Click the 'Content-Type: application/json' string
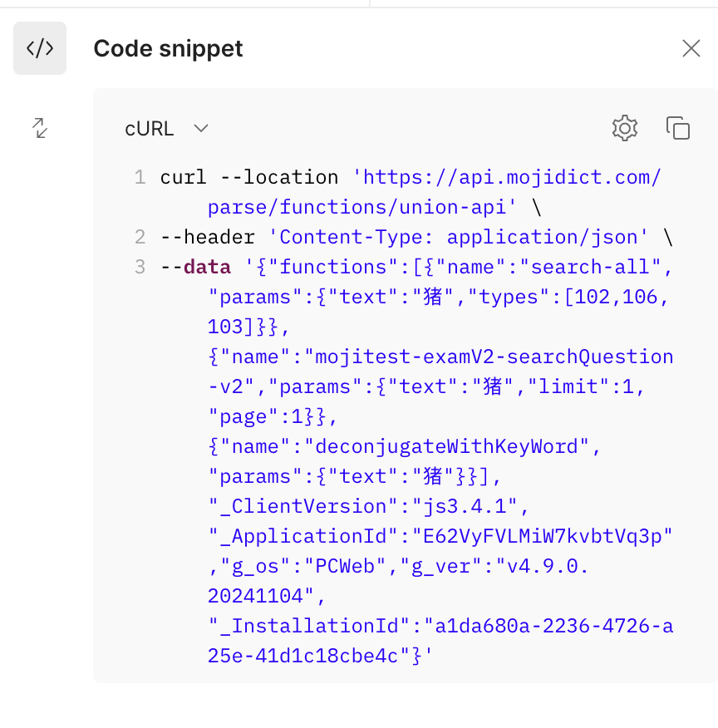This screenshot has height=728, width=718. pos(458,237)
